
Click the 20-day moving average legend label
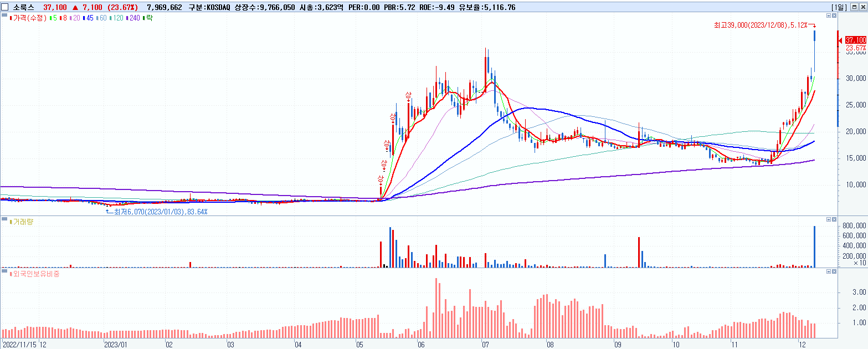74,18
